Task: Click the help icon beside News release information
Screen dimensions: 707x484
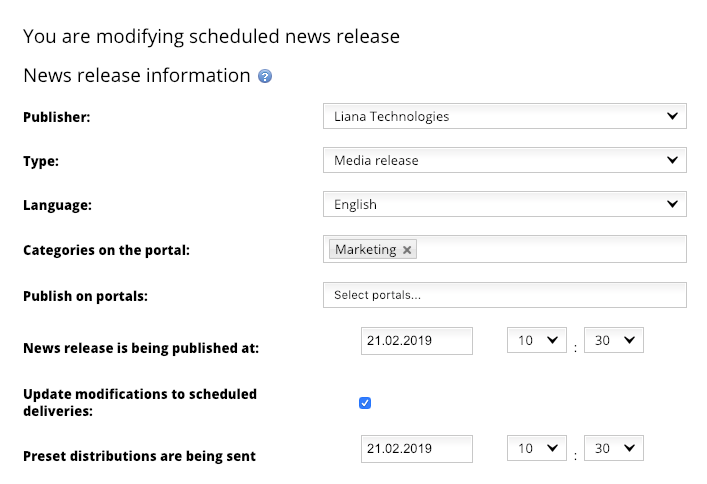Action: (x=265, y=76)
